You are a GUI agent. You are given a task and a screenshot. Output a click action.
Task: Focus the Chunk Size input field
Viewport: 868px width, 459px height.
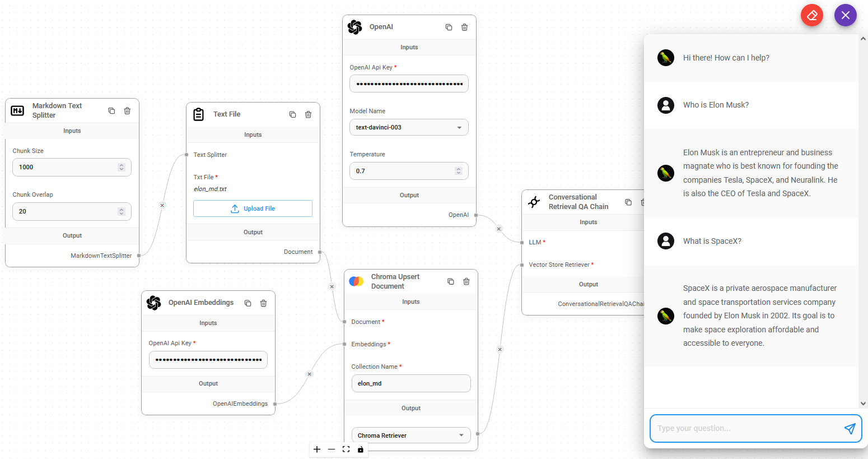(x=72, y=167)
